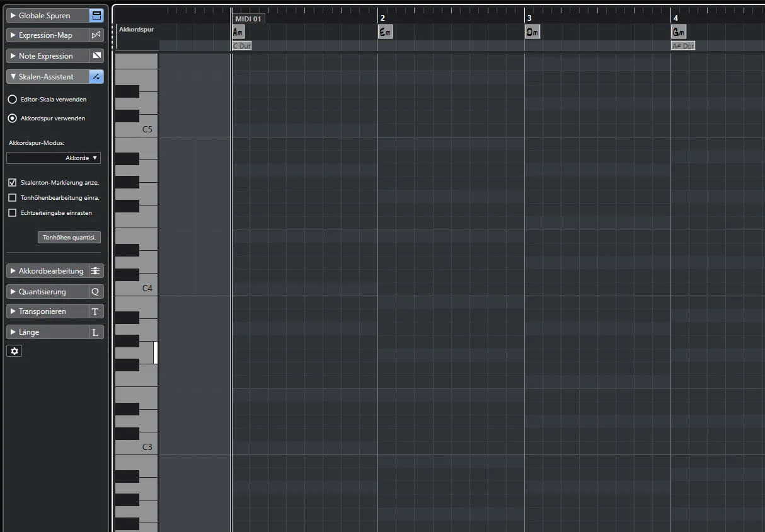765x532 pixels.
Task: Expand the Länge section
Action: point(47,332)
